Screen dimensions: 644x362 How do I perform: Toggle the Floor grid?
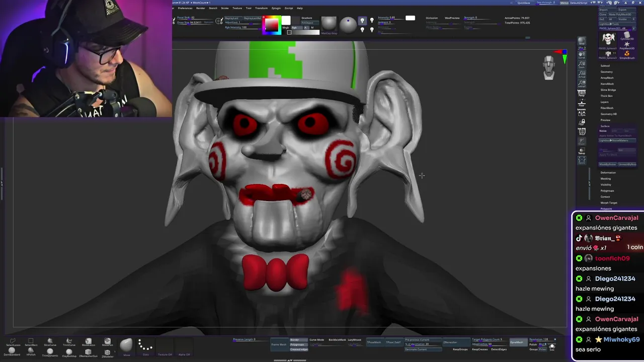[x=582, y=103]
